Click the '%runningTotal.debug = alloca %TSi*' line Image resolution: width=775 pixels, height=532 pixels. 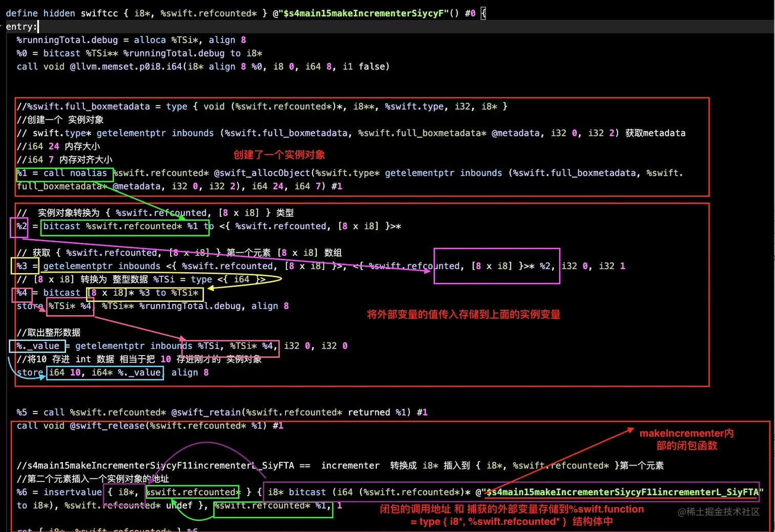pyautogui.click(x=131, y=40)
